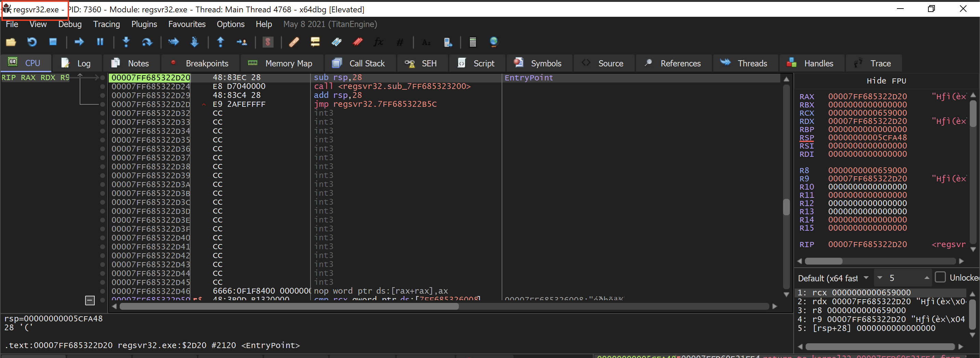
Task: Find strings using the A icon
Action: (426, 42)
